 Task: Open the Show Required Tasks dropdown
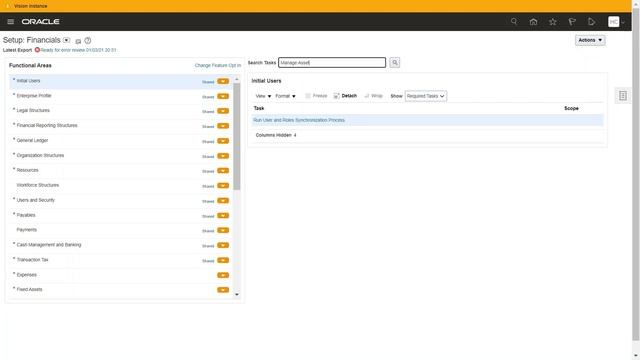[426, 96]
